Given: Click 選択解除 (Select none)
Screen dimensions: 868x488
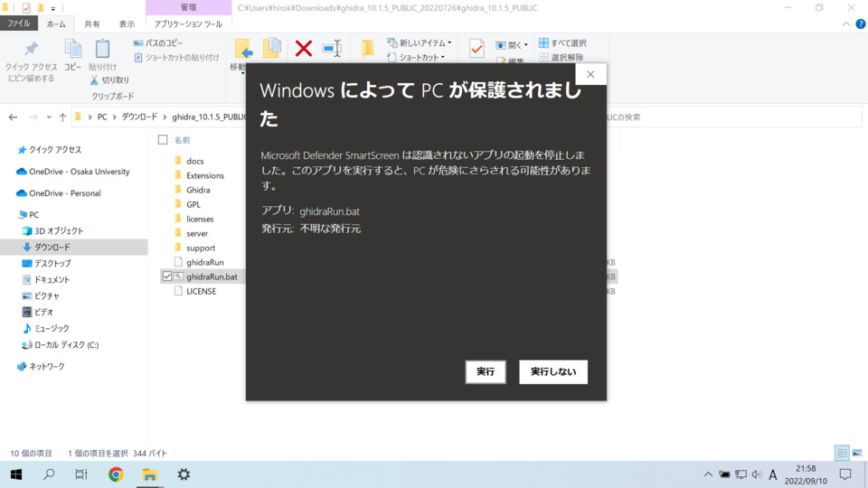Looking at the screenshot, I should (x=561, y=58).
